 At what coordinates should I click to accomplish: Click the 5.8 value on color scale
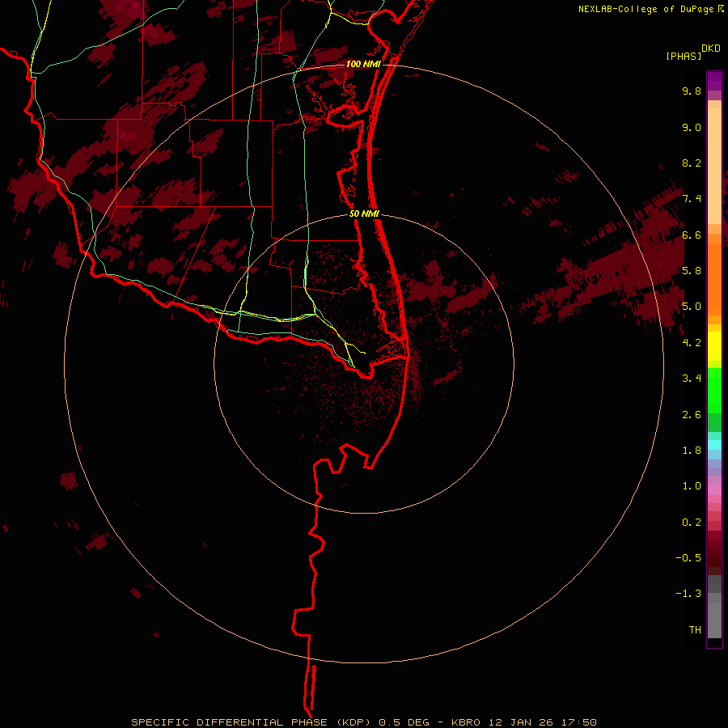pos(692,271)
